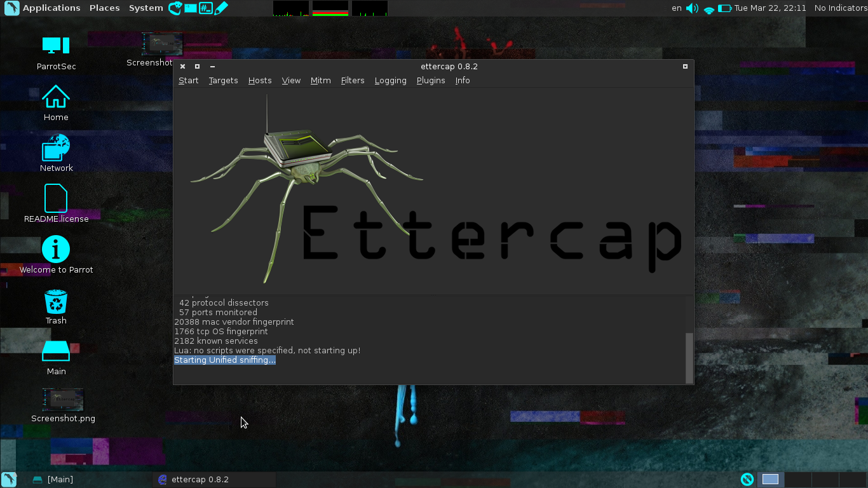Open the Applications menu in top panel
This screenshot has height=488, width=868.
51,8
